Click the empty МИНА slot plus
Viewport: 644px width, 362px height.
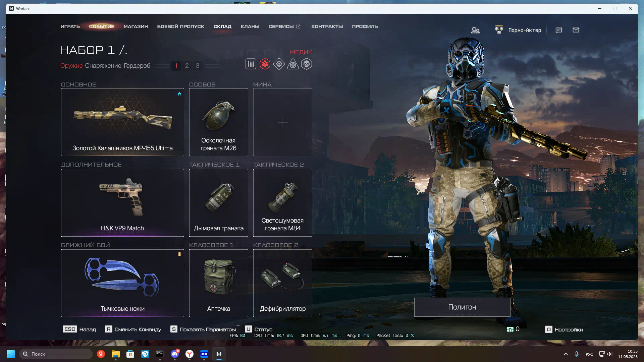tap(283, 122)
